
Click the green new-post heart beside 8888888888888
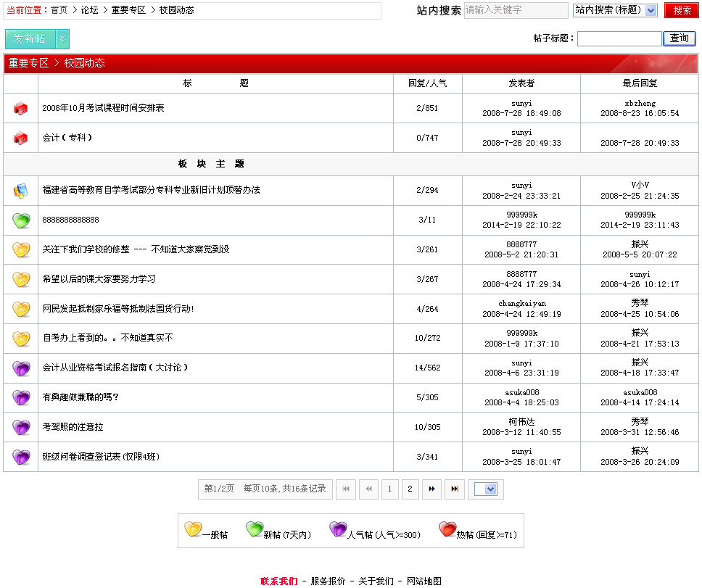click(x=20, y=220)
